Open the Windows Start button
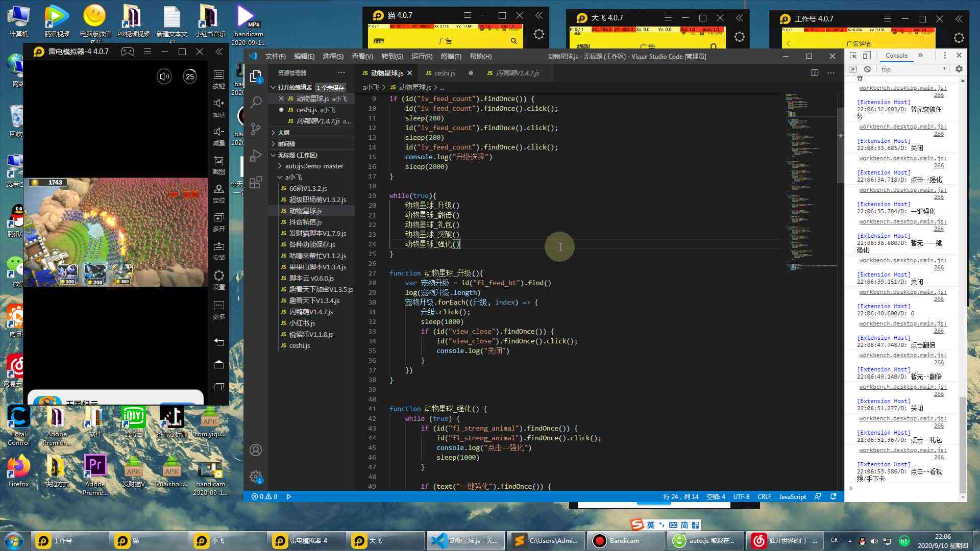Image resolution: width=980 pixels, height=551 pixels. (x=13, y=540)
